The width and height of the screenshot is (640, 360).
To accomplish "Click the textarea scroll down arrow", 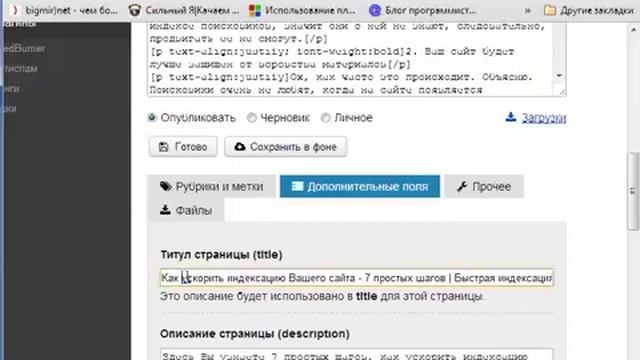I will click(x=559, y=76).
